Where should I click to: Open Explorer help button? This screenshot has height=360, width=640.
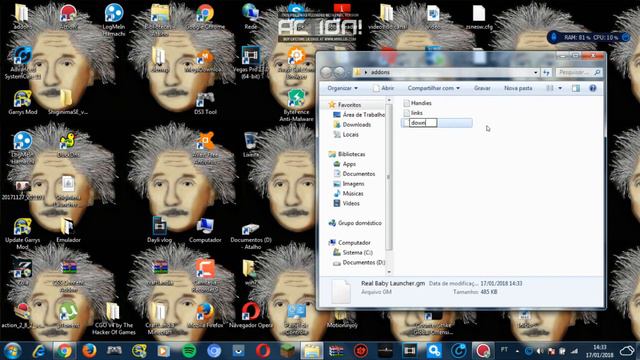coord(593,88)
